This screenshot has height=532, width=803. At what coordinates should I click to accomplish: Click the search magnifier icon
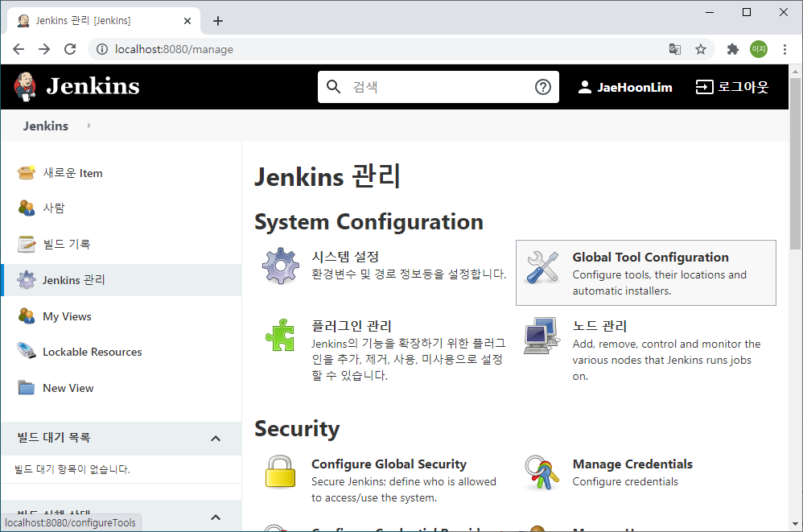pyautogui.click(x=333, y=87)
